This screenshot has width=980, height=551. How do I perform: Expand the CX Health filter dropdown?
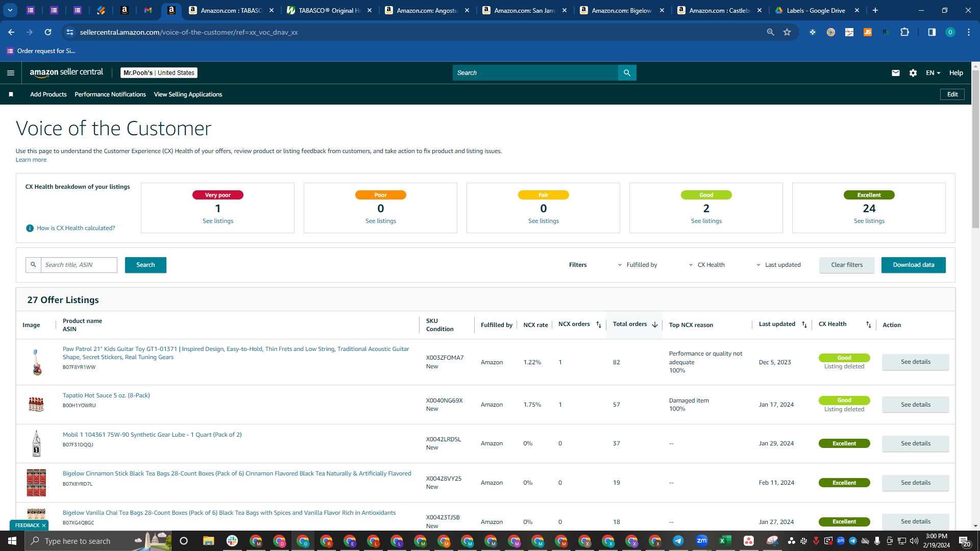click(x=707, y=265)
